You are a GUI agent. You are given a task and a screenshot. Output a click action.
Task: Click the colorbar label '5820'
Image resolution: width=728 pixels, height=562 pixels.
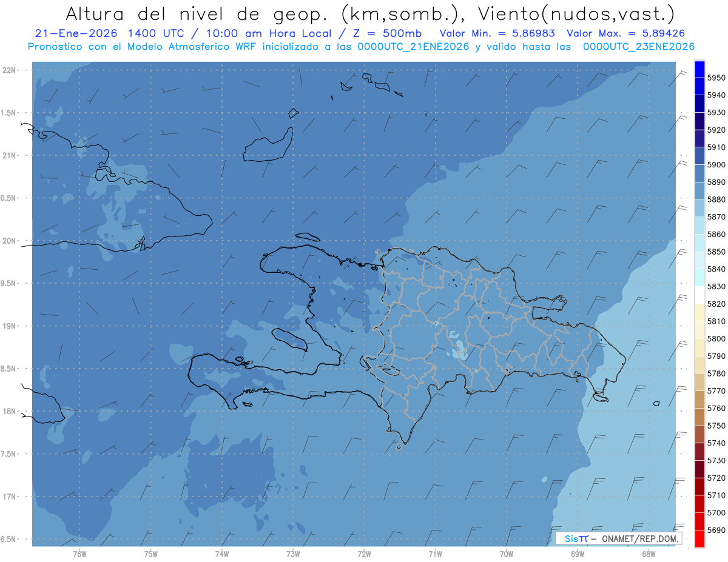click(716, 304)
